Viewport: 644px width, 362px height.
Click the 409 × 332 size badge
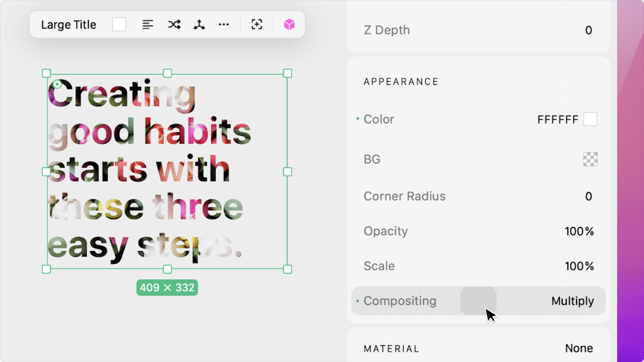pos(167,288)
